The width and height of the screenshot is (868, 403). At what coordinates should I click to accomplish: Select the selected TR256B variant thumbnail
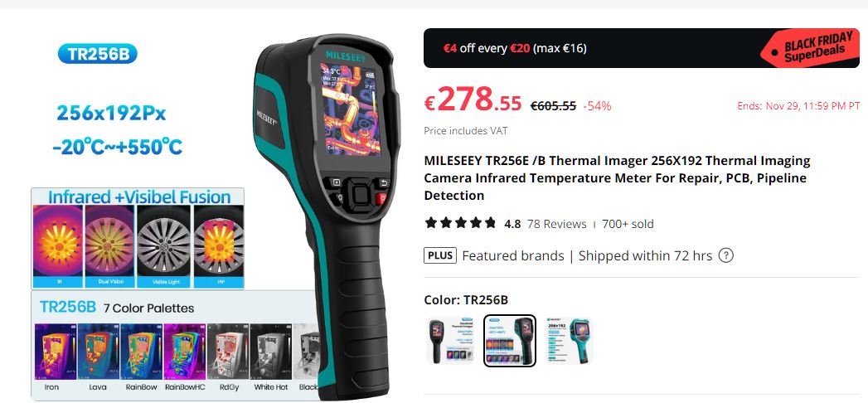pyautogui.click(x=510, y=341)
